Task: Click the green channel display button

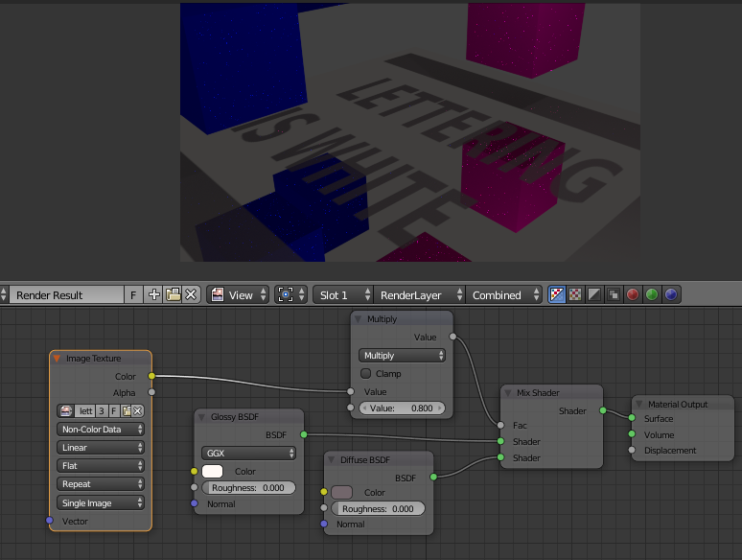Action: [652, 295]
